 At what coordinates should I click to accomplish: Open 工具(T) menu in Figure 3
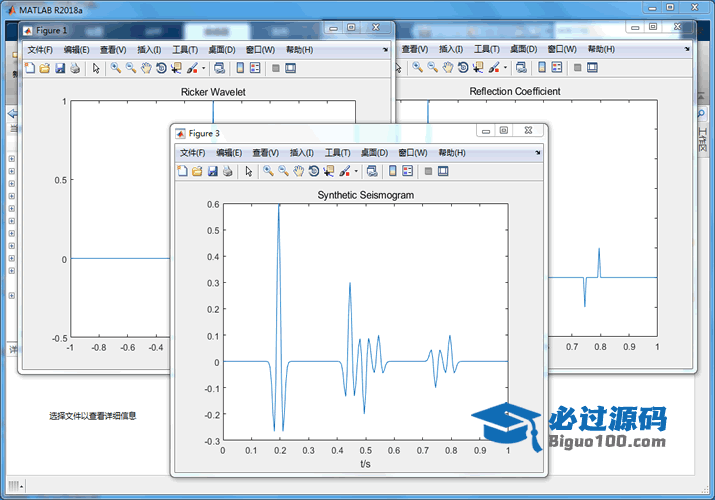[337, 153]
